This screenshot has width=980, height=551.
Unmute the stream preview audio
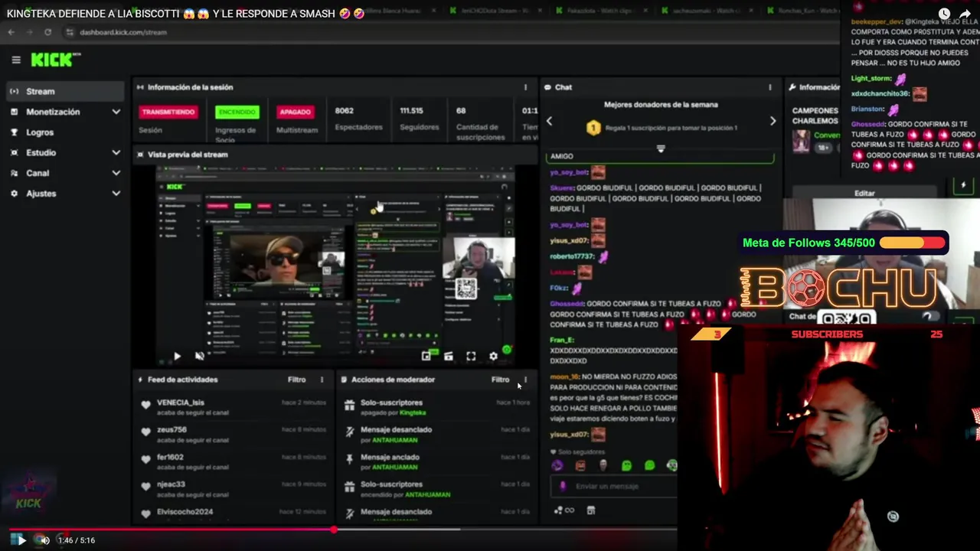point(199,356)
